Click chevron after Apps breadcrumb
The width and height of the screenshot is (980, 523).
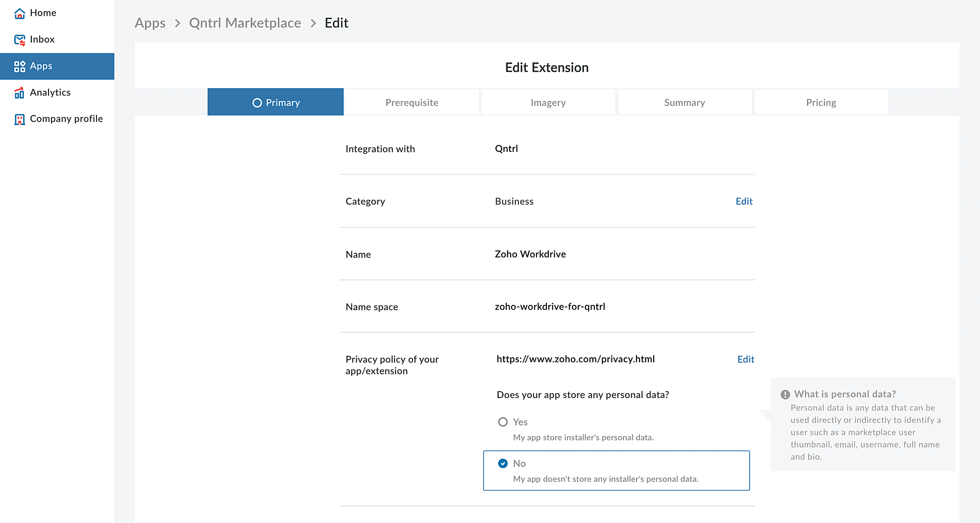(x=177, y=24)
